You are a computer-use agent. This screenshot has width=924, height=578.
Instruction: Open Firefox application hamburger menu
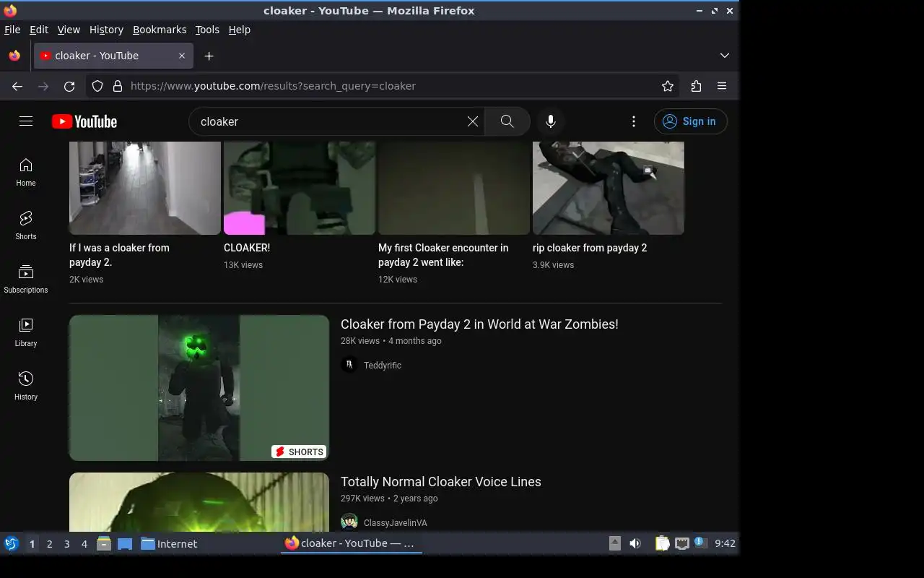[722, 86]
